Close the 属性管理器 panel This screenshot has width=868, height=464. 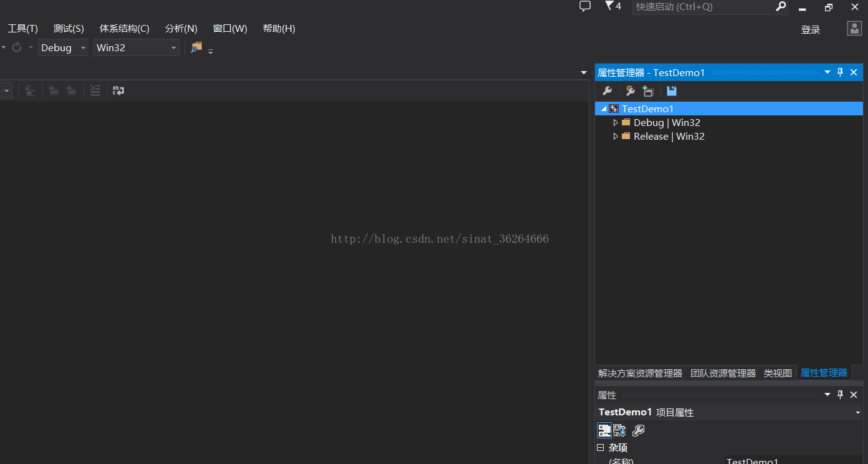(x=854, y=72)
